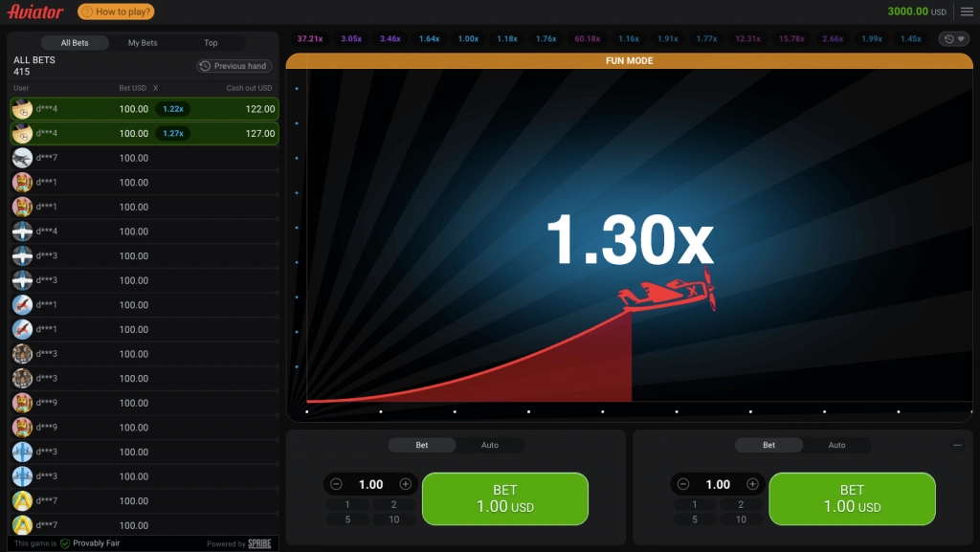Click the Provably Fair shield icon

[x=65, y=543]
